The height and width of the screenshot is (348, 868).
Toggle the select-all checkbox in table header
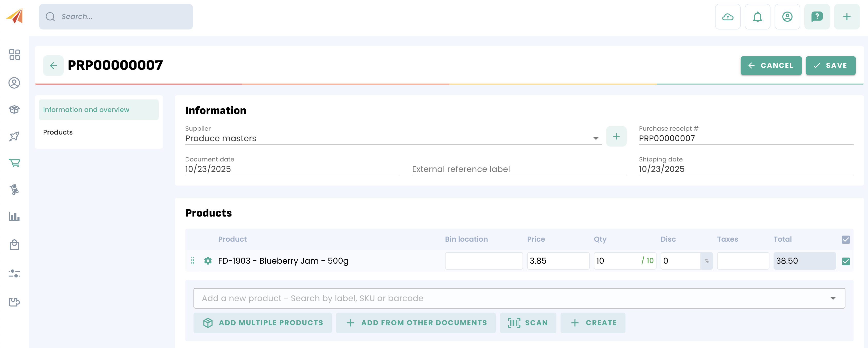[x=845, y=240]
